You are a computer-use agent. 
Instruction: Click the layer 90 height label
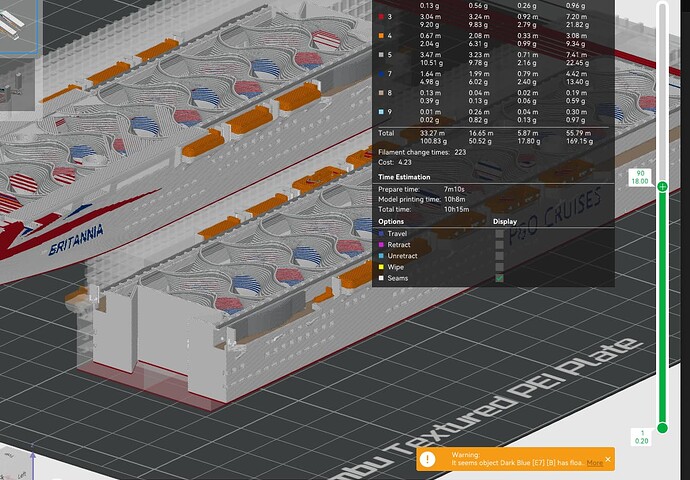pos(640,177)
